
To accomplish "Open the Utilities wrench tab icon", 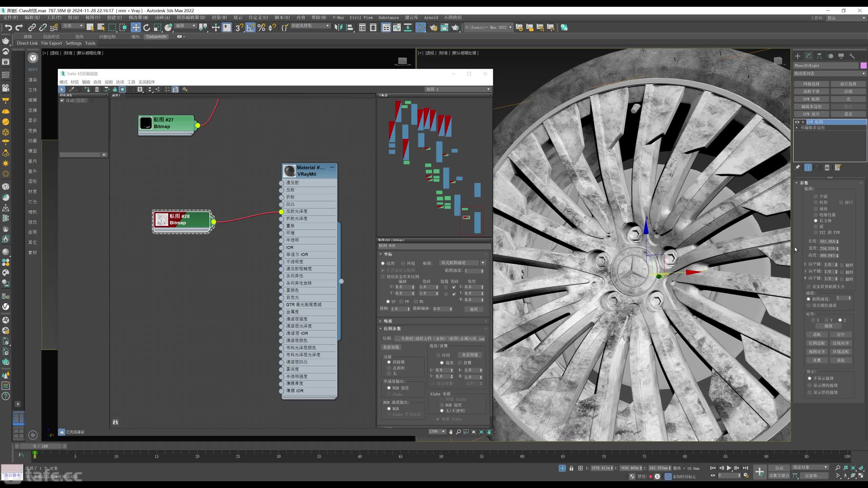I will (852, 56).
